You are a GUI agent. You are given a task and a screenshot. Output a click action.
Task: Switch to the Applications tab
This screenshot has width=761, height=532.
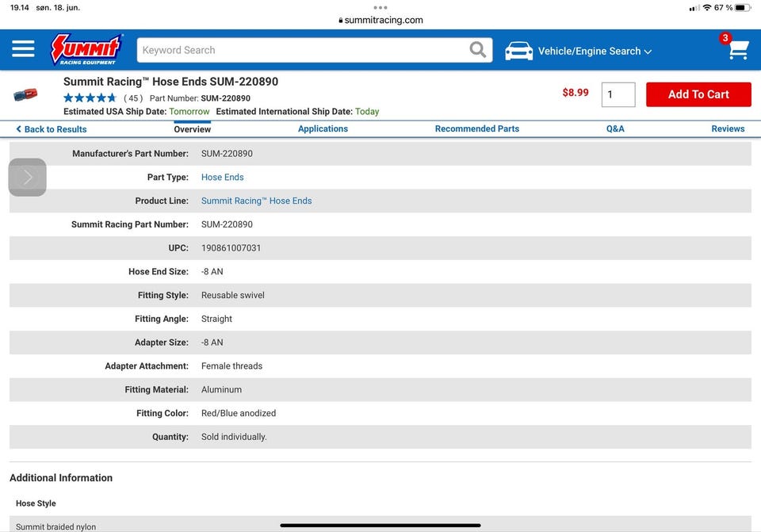[x=323, y=128]
